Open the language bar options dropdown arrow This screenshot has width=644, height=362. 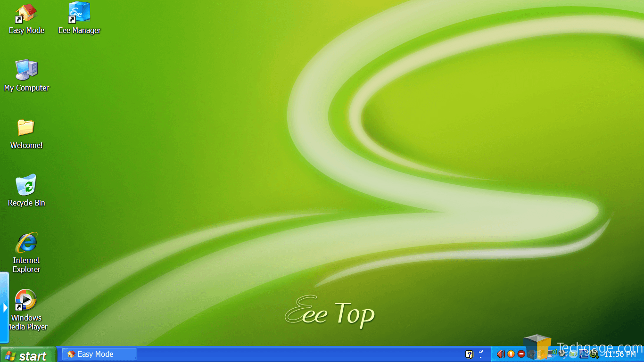(481, 358)
